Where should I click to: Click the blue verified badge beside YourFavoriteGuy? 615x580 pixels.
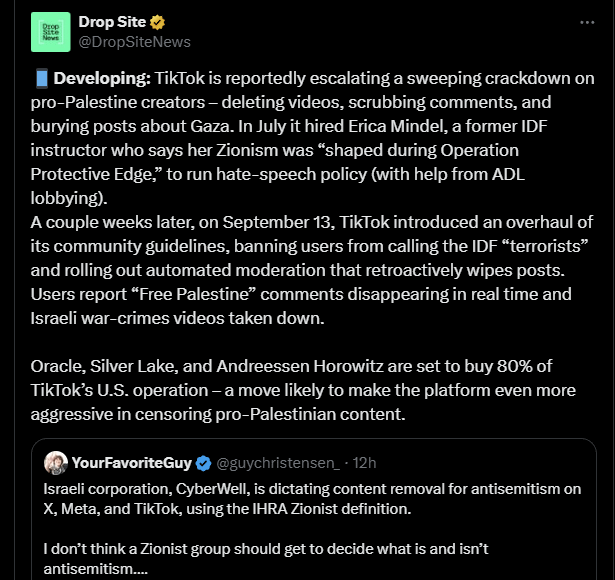tap(204, 463)
